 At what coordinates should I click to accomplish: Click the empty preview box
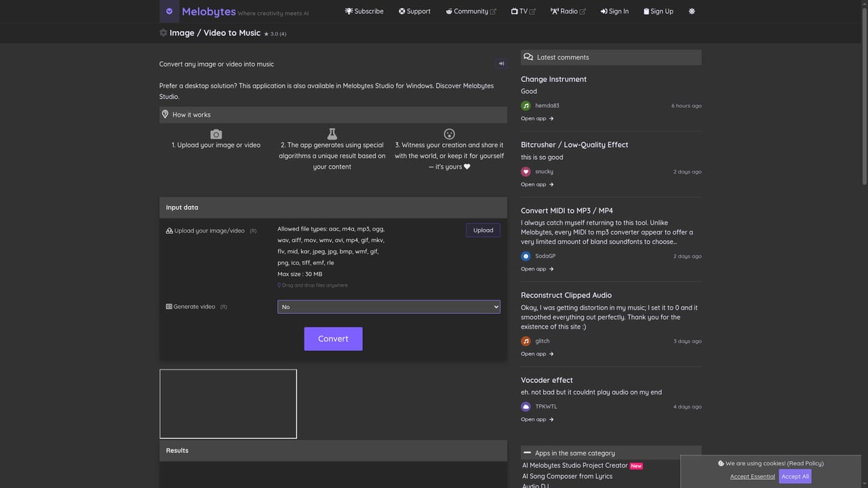[x=228, y=404]
